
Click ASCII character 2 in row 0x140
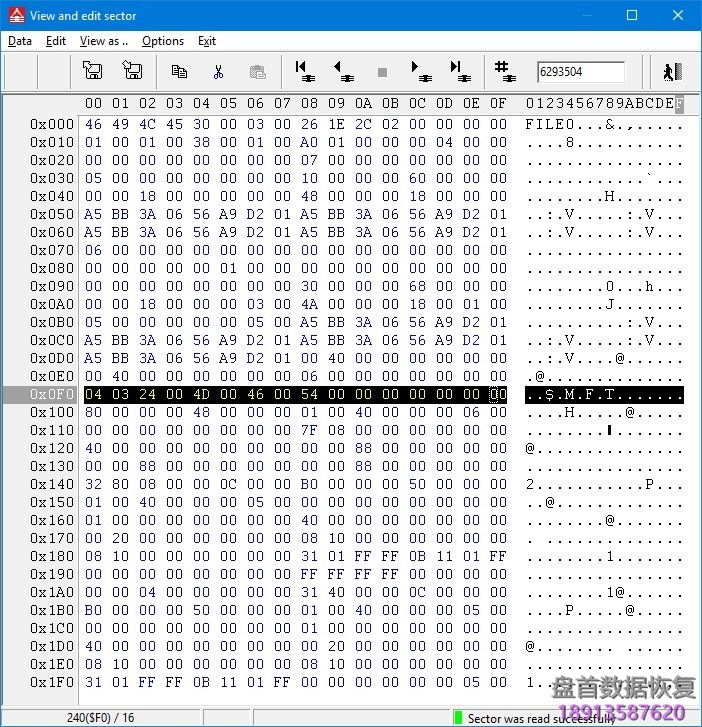[530, 484]
